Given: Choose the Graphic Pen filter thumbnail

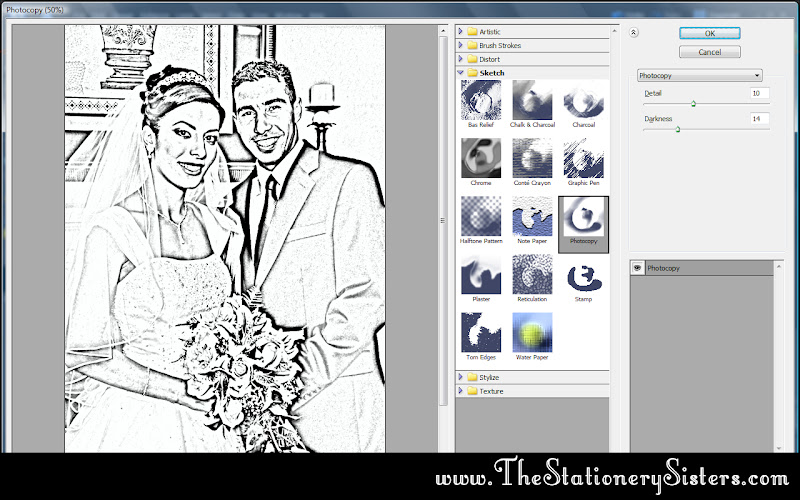Looking at the screenshot, I should [583, 158].
